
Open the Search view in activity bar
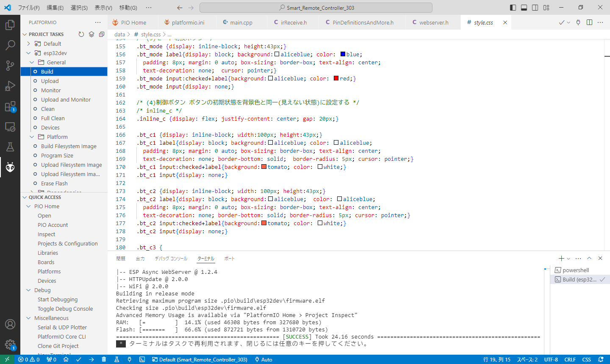point(10,45)
